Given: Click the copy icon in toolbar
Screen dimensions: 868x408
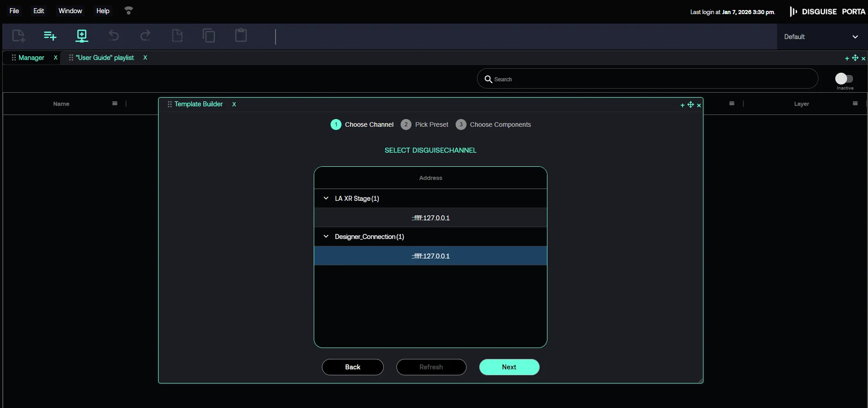Looking at the screenshot, I should click(x=209, y=36).
